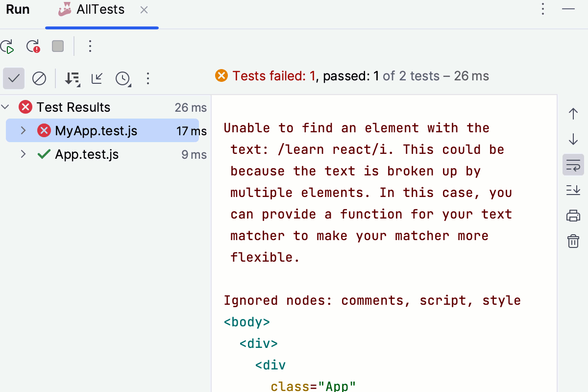Expand the App.test.js node
Screen dimensions: 588x392
pyautogui.click(x=23, y=154)
